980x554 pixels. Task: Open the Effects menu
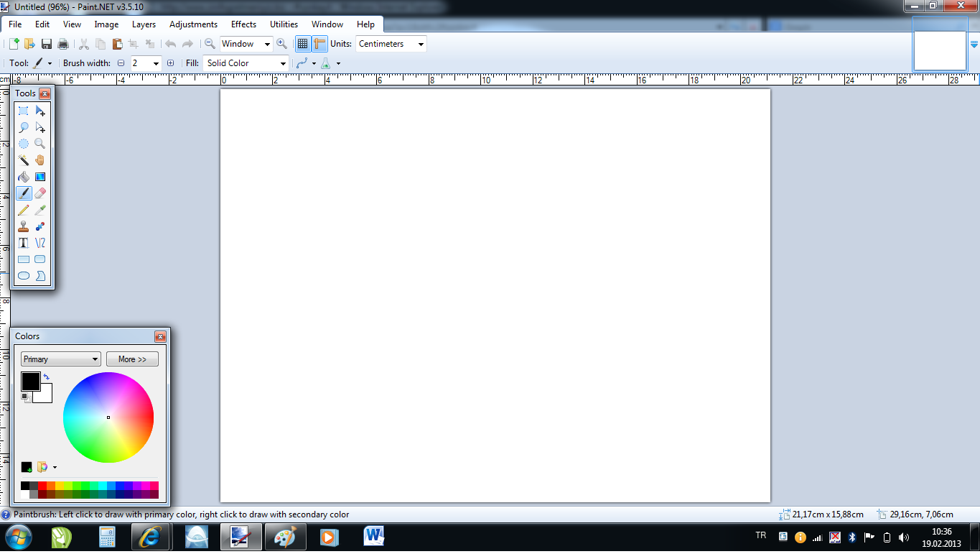point(243,24)
